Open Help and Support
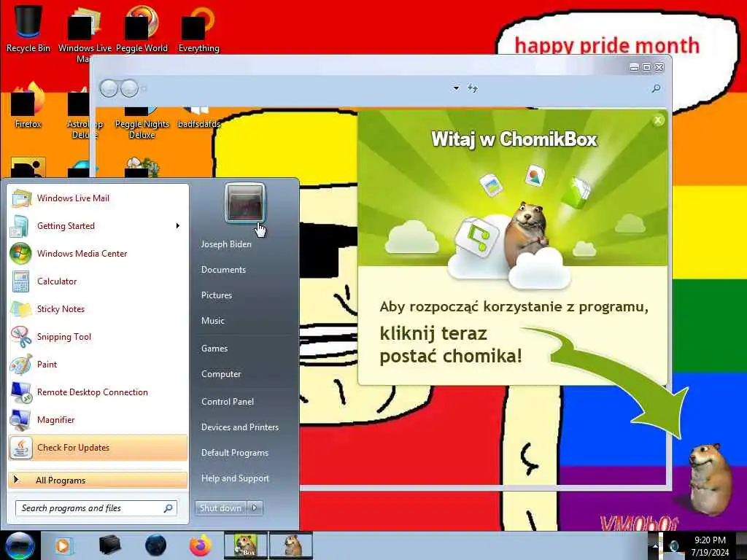The width and height of the screenshot is (747, 560). (x=236, y=478)
